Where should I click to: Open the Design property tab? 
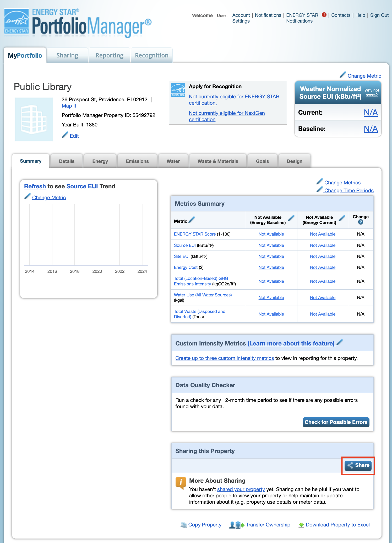point(295,161)
